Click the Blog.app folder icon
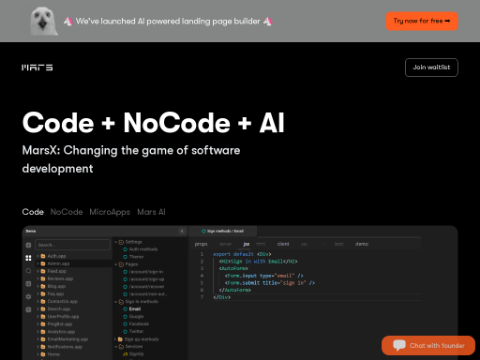The height and width of the screenshot is (360, 480). pos(43,286)
